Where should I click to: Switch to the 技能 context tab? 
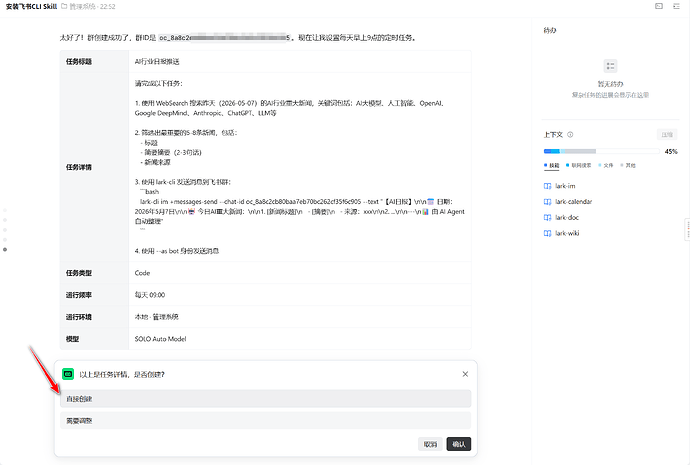[551, 165]
